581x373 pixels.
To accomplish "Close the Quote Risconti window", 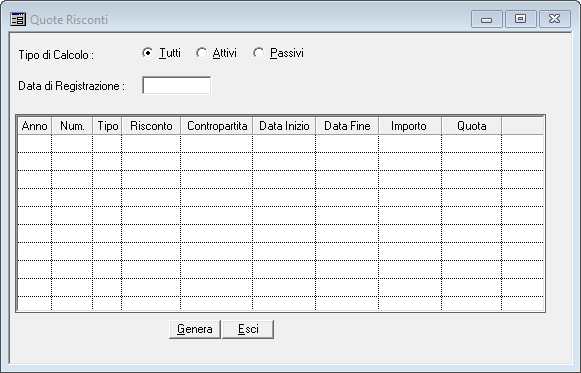I will (x=555, y=19).
